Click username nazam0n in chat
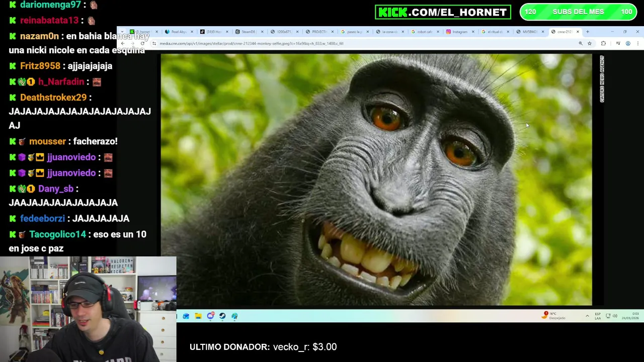 [39, 36]
